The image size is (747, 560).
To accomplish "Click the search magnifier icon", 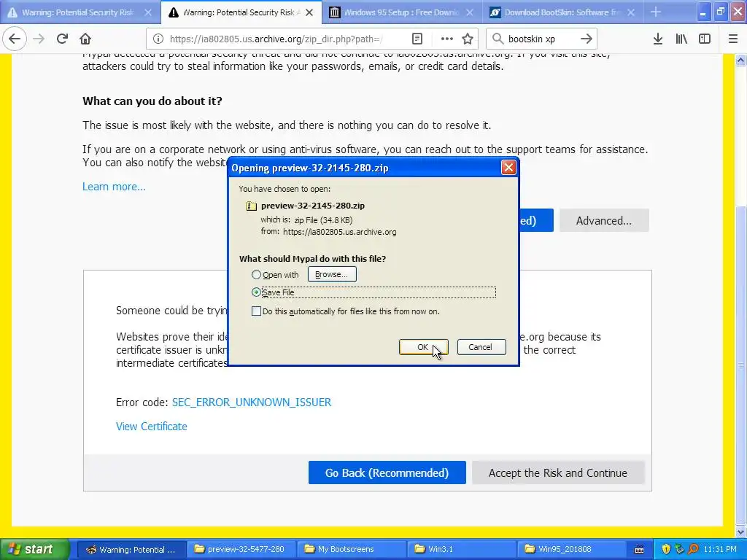I will pyautogui.click(x=498, y=39).
